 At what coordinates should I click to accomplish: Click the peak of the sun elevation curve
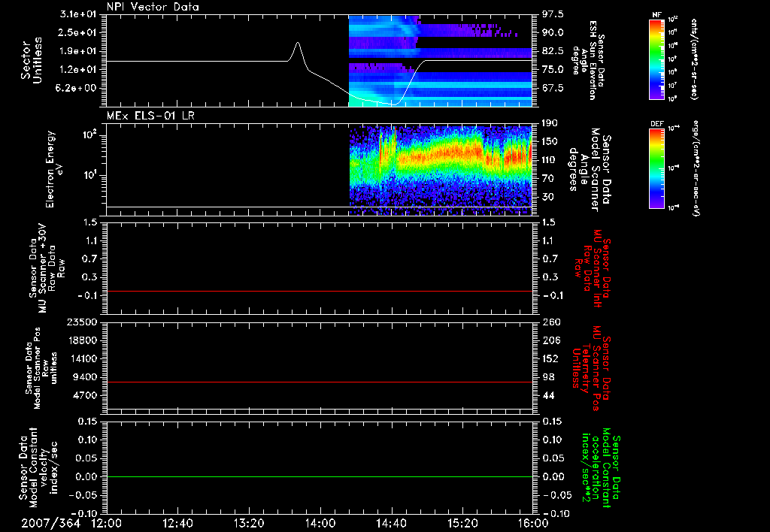point(298,43)
